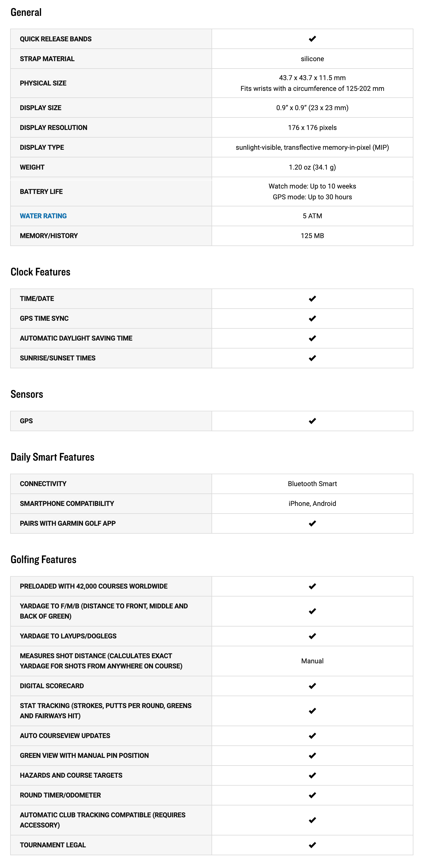
Task: Click the GPS sensor checkmark icon
Action: 312,421
